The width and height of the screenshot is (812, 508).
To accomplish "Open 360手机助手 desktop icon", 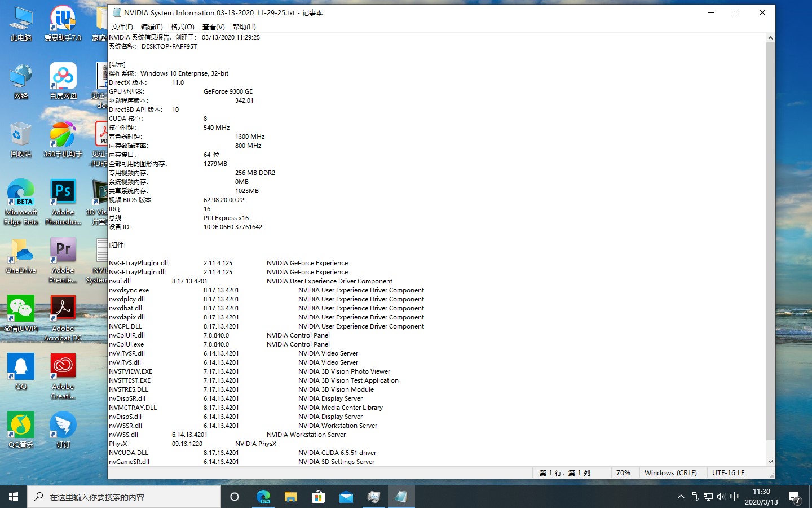I will pos(63,140).
